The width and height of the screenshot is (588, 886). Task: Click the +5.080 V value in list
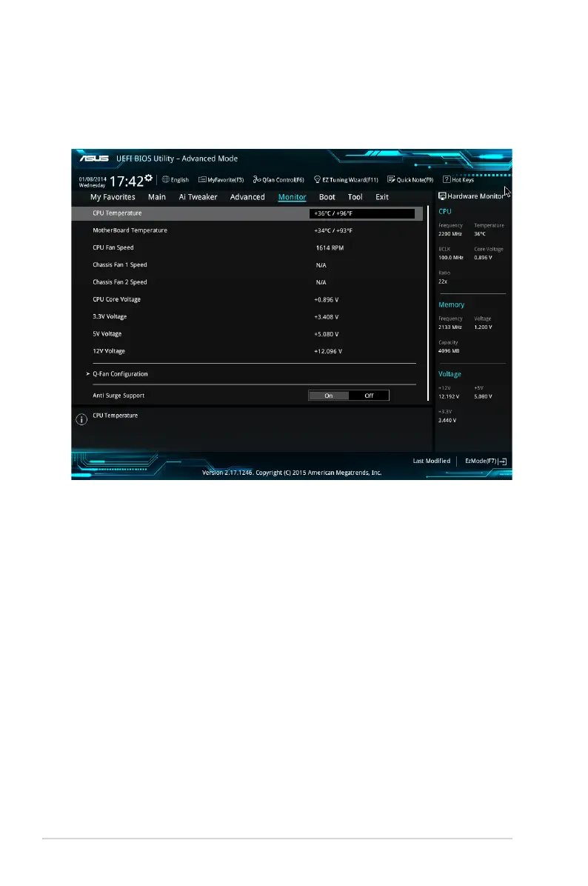pyautogui.click(x=327, y=334)
